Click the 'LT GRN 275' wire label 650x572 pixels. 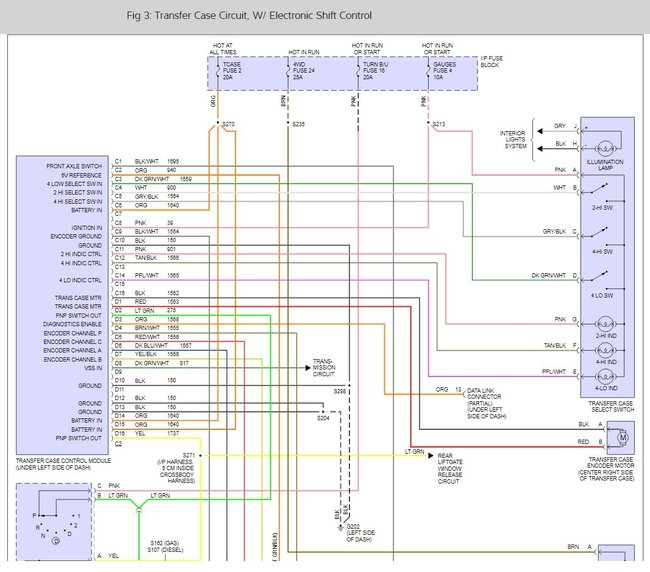(155, 310)
